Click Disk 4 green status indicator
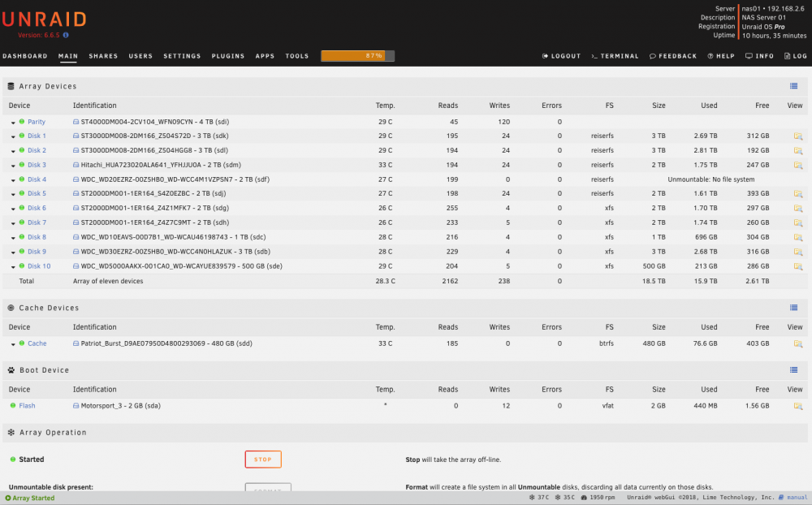The width and height of the screenshot is (812, 505). point(22,179)
